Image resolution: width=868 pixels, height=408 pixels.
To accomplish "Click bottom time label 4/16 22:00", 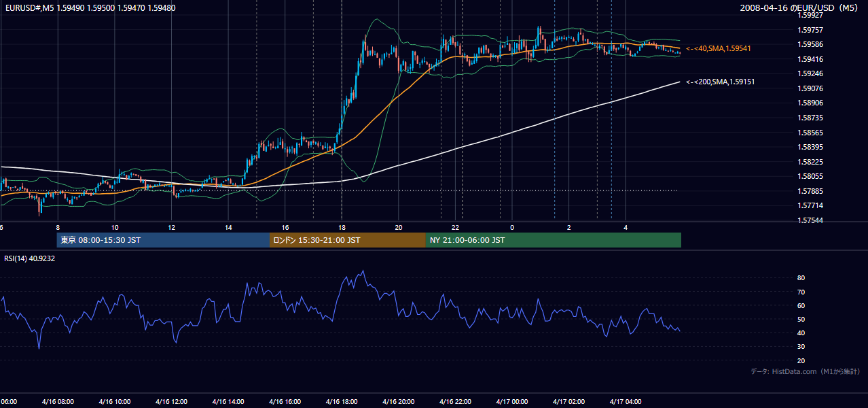I will tap(455, 401).
